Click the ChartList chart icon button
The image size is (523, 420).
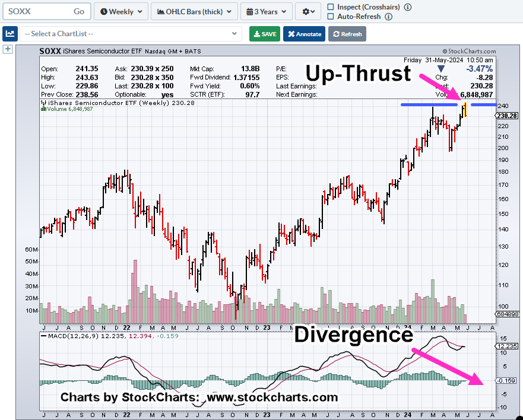click(x=10, y=34)
